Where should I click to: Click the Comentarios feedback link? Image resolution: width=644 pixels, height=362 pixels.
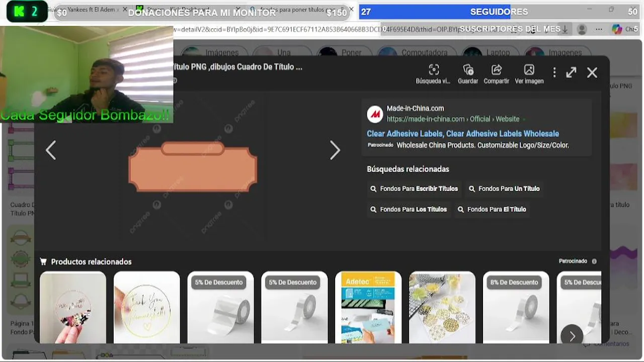click(606, 344)
